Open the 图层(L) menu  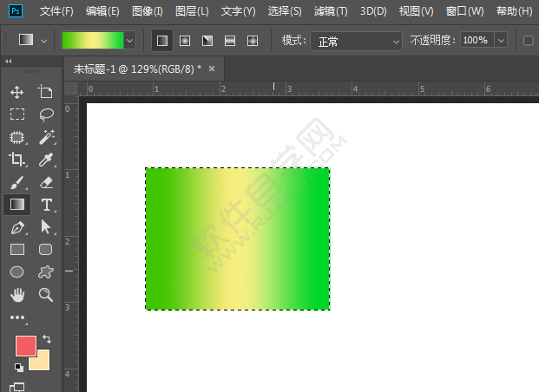(x=192, y=11)
